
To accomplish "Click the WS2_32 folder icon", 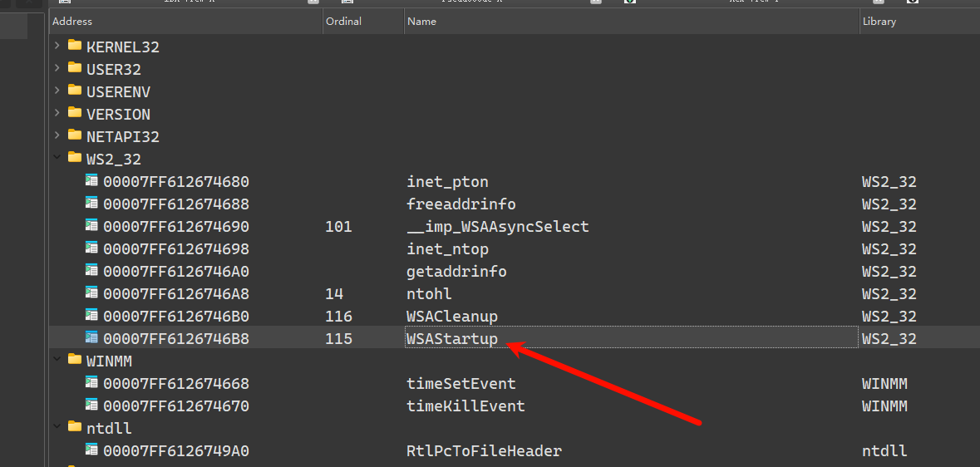I will point(75,158).
